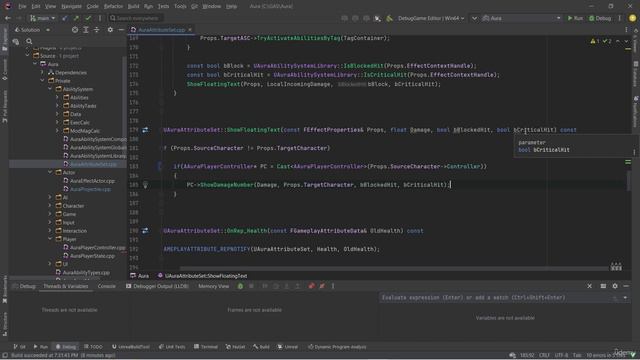This screenshot has width=640, height=360.
Task: Click the Git commit checkmark icon
Action: 88,18
